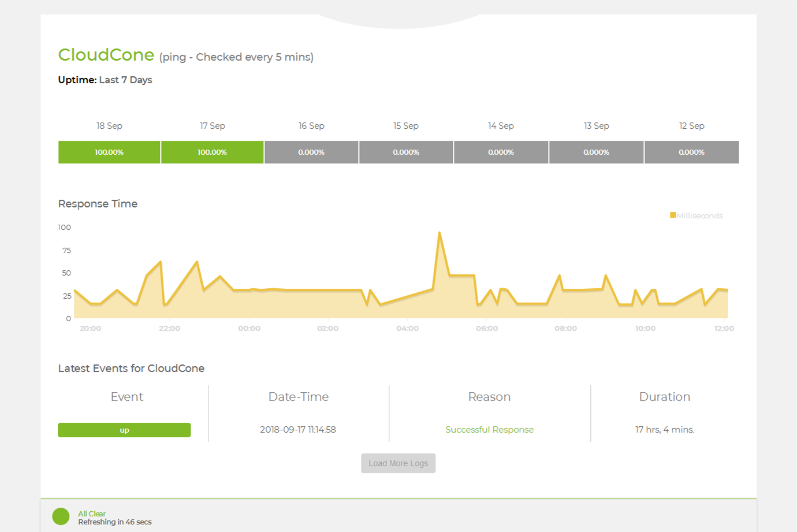Viewport: 797px width, 532px height.
Task: Click the 06:00 time axis label
Action: click(487, 329)
